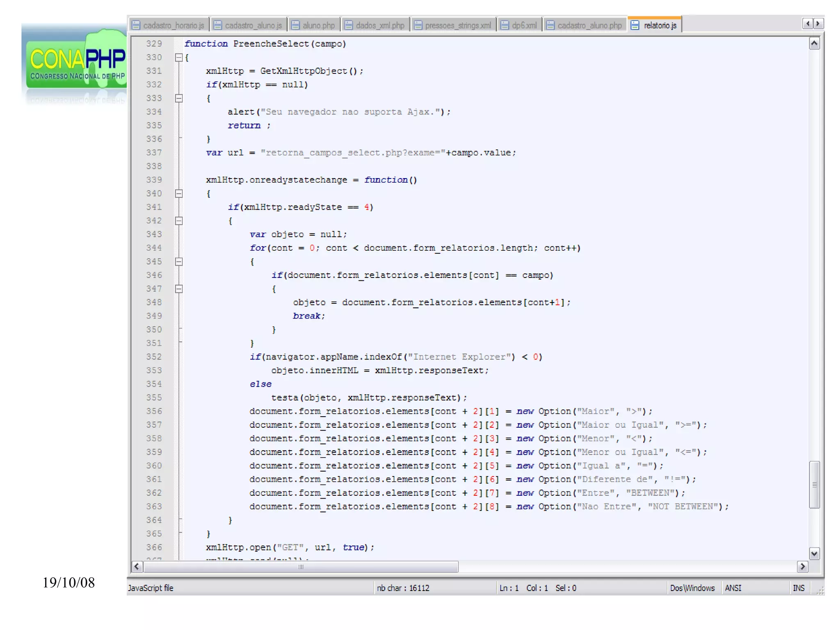Click line number 329 in the margin
840x630 pixels.
[x=154, y=44]
